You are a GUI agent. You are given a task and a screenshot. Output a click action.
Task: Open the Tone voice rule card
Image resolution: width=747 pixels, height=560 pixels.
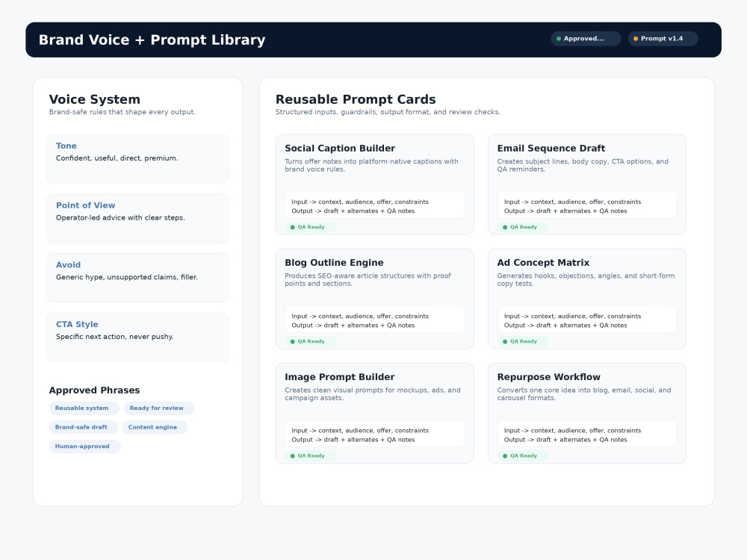137,158
